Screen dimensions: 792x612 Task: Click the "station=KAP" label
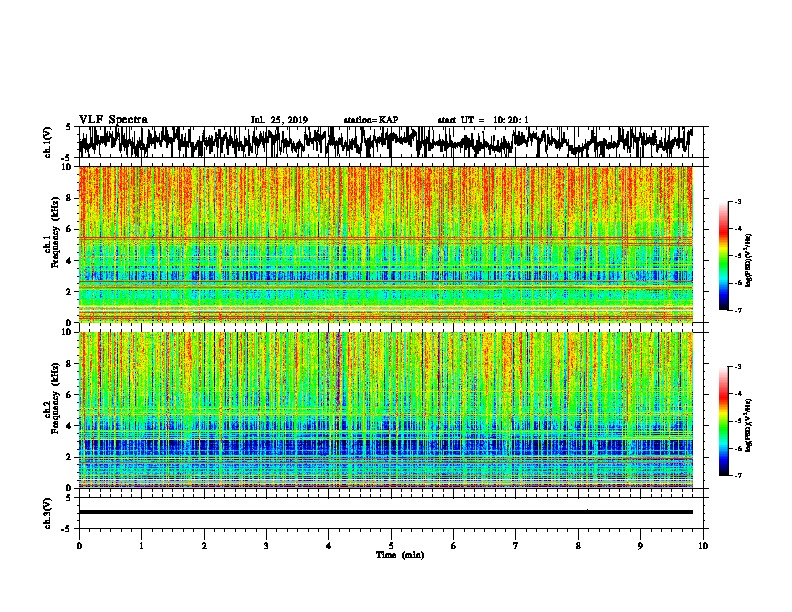tap(371, 120)
